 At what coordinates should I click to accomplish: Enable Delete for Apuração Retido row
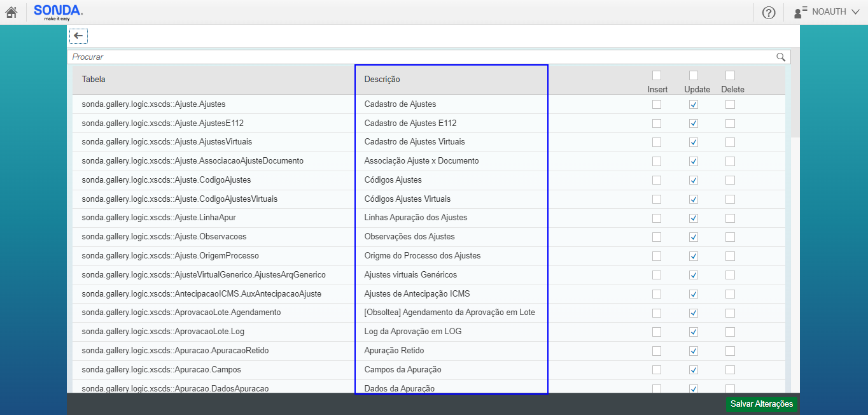point(730,351)
